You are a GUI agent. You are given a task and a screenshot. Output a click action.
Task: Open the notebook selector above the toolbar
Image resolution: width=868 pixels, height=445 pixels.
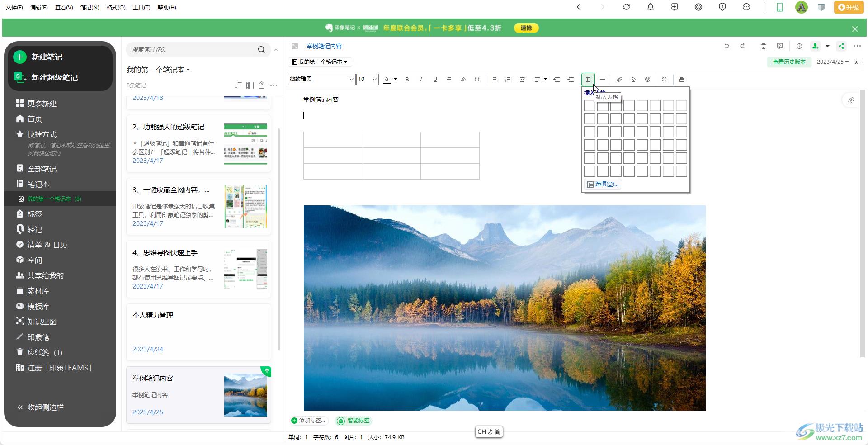320,62
